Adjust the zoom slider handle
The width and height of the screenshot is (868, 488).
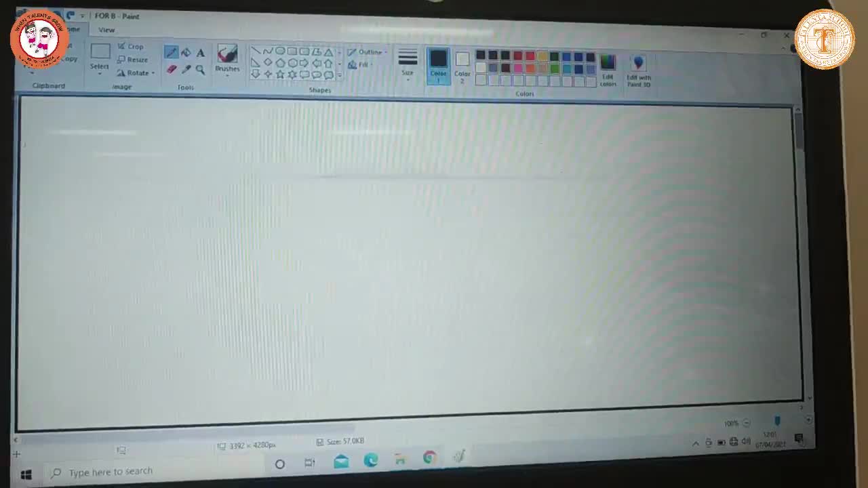tap(777, 422)
